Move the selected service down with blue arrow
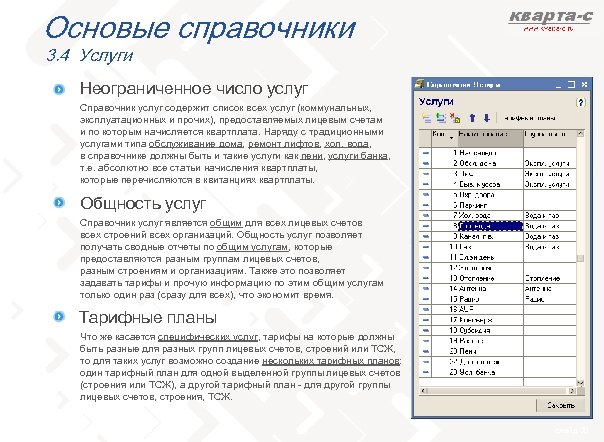Image resolution: width=604 pixels, height=442 pixels. tap(487, 118)
